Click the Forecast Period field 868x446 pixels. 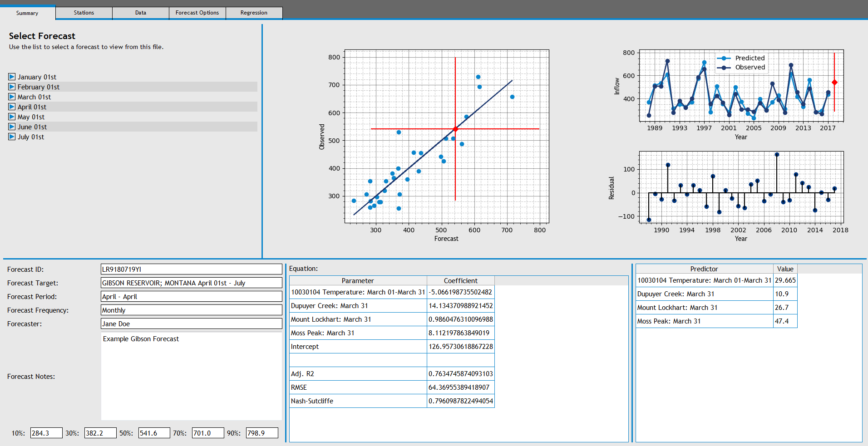click(x=191, y=296)
